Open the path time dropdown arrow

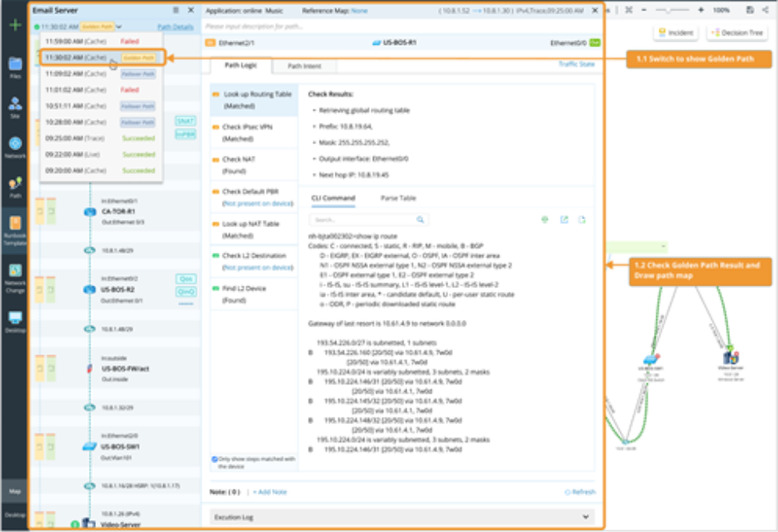119,26
